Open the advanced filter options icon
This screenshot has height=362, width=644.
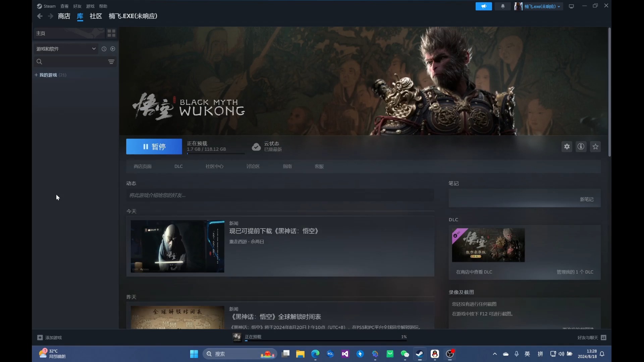pyautogui.click(x=111, y=62)
